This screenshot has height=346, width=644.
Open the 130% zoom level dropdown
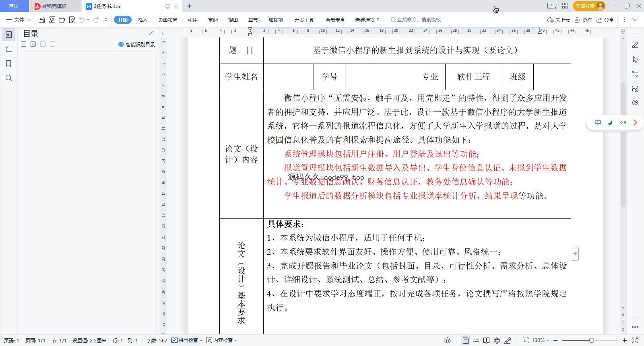(540, 340)
